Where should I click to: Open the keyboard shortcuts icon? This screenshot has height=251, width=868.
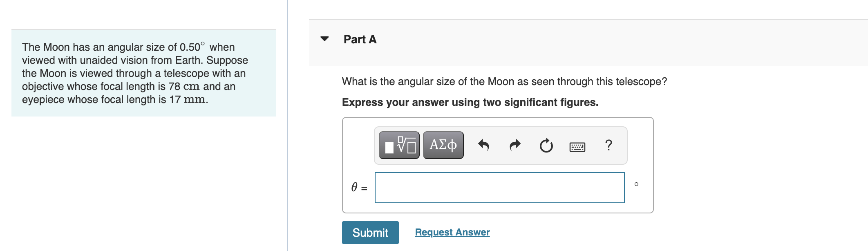577,146
